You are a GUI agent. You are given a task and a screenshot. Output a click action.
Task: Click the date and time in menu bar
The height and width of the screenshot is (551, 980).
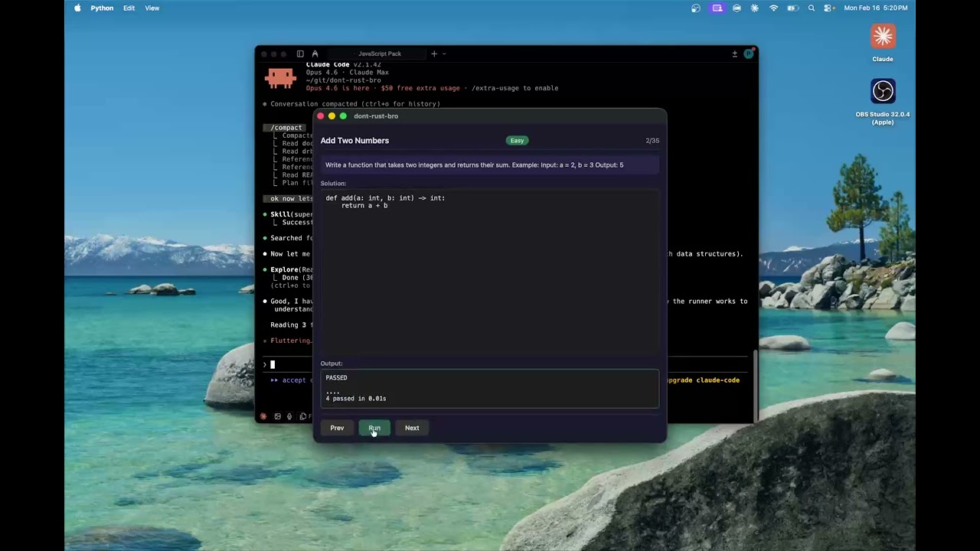pyautogui.click(x=876, y=8)
